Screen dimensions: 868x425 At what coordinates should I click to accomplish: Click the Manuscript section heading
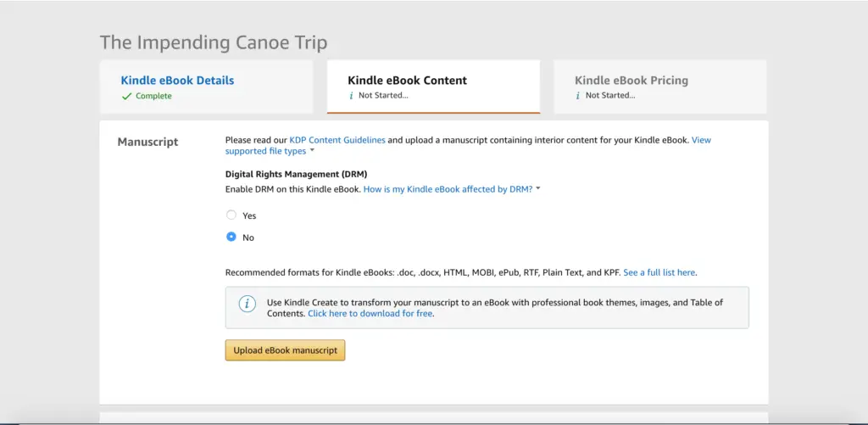(x=147, y=142)
